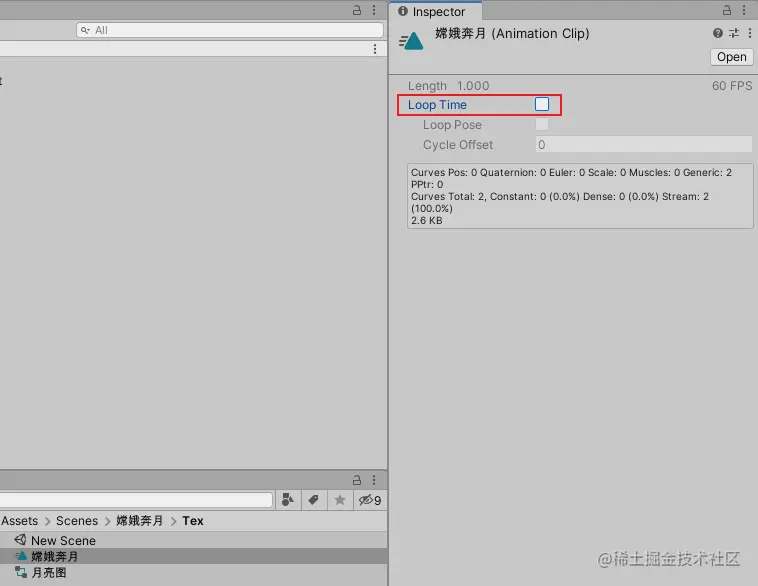
Task: Lock the top-left panel
Action: pos(357,10)
